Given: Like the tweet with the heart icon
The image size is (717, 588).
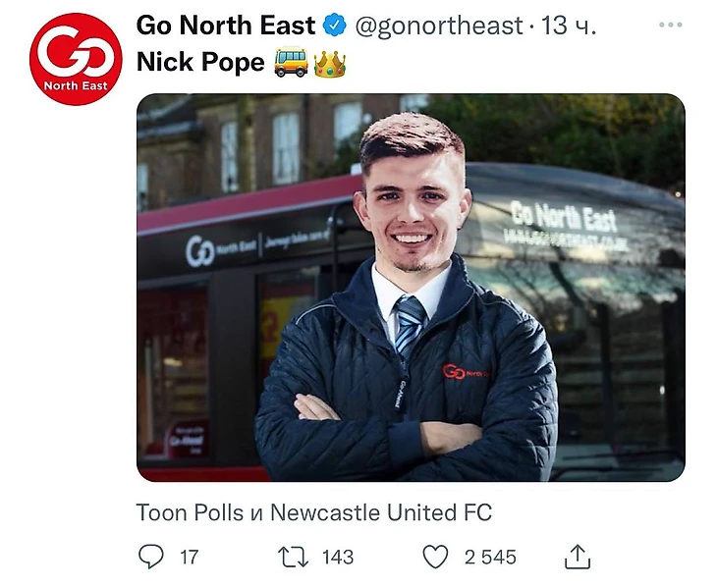Looking at the screenshot, I should tap(435, 557).
